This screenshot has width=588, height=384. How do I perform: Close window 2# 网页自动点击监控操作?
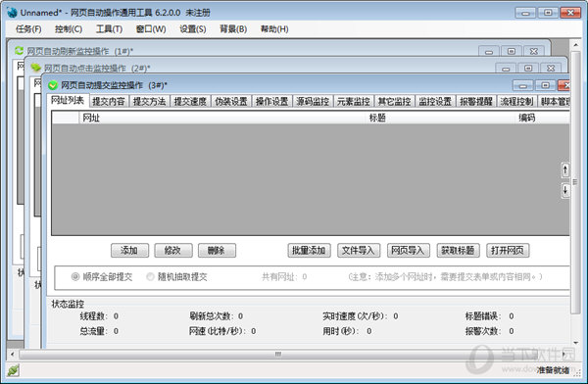coord(551,69)
